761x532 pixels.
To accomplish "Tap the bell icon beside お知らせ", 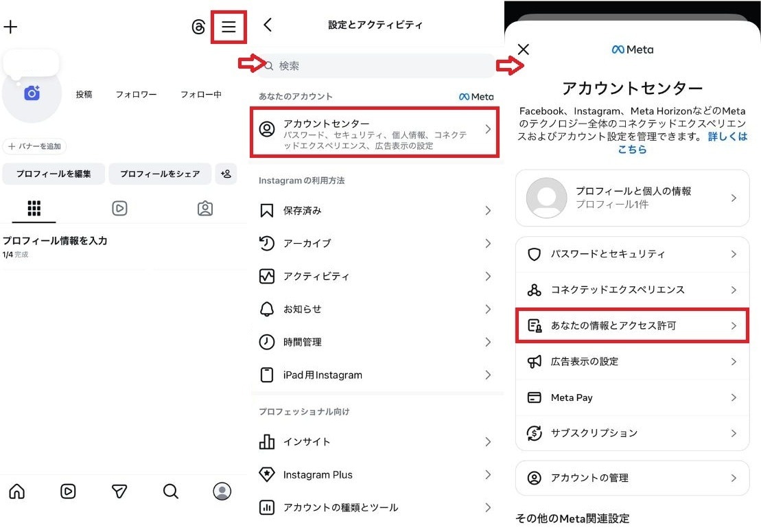I will (x=266, y=309).
